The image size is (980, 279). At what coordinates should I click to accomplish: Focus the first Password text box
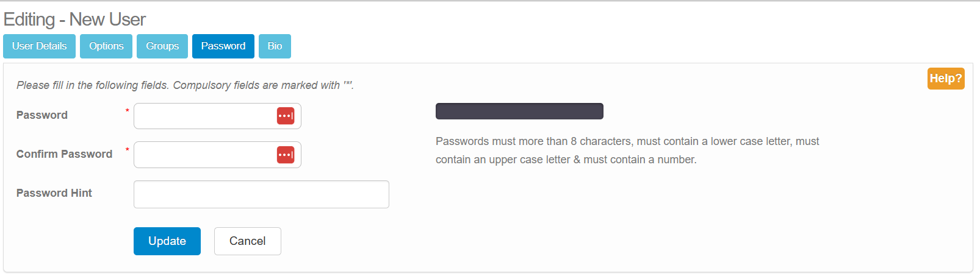pos(204,116)
